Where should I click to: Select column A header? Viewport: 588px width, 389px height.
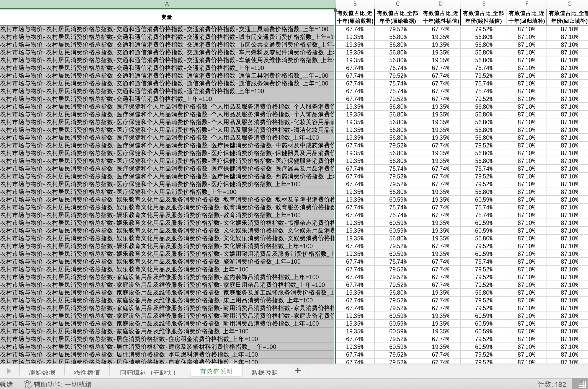point(167,4)
